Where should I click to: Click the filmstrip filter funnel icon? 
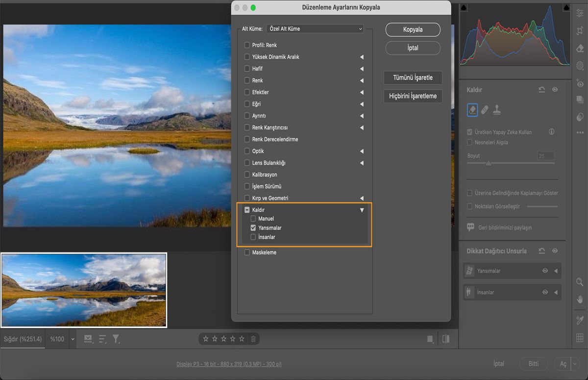pyautogui.click(x=116, y=339)
